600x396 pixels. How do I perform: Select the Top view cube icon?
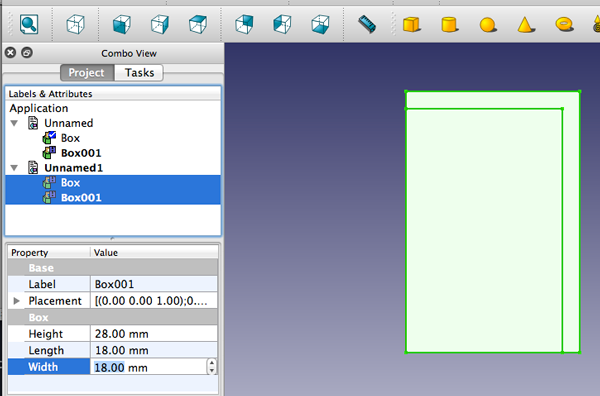[160, 24]
